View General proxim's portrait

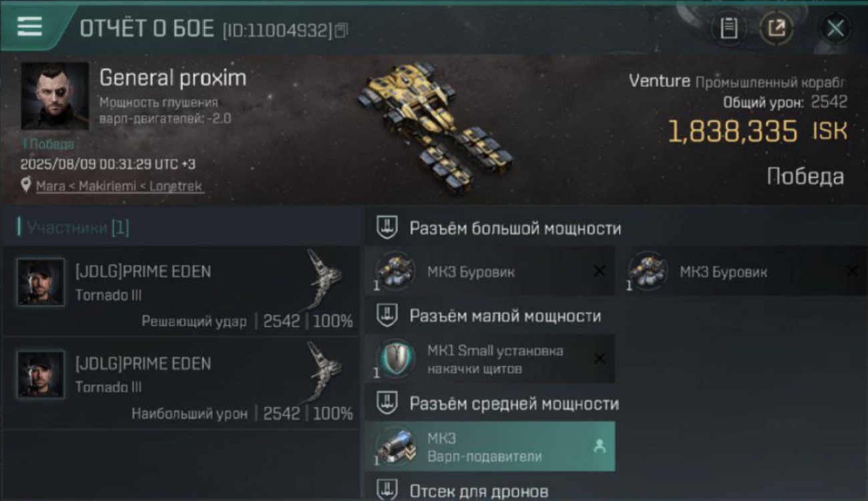[55, 96]
